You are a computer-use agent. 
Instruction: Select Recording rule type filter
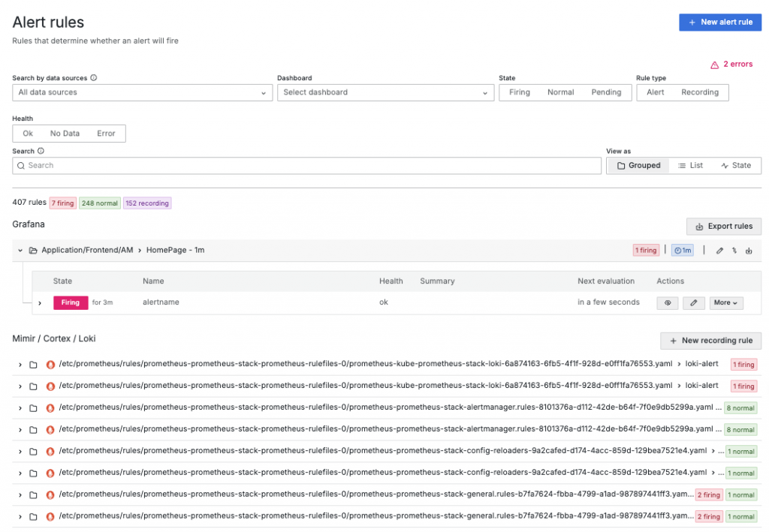tap(700, 92)
